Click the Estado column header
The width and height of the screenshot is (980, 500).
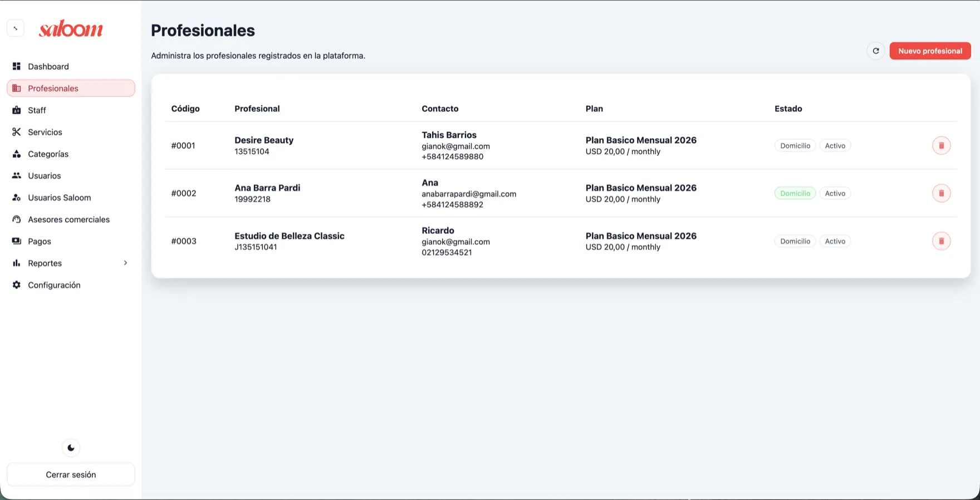788,109
